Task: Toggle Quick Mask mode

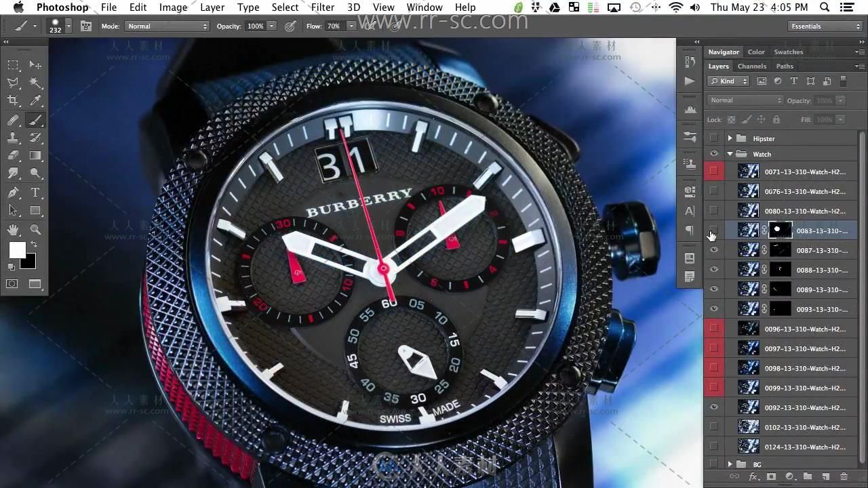Action: 12,284
